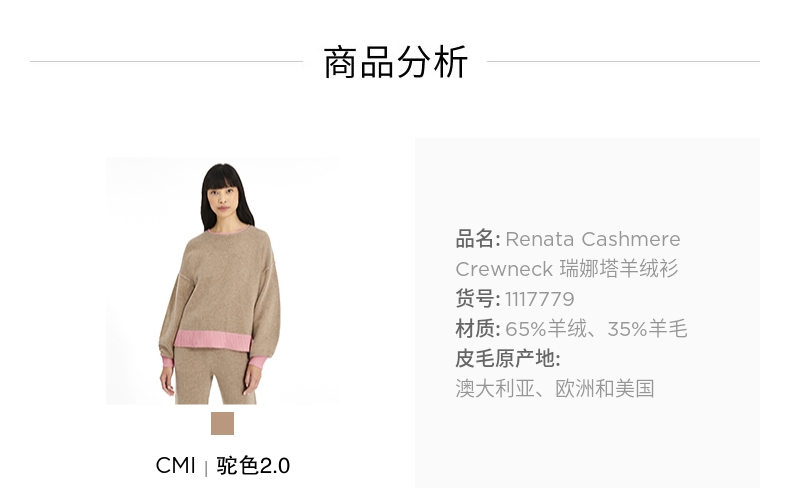
Task: Click the pink hem of the sweater in photo
Action: click(212, 341)
